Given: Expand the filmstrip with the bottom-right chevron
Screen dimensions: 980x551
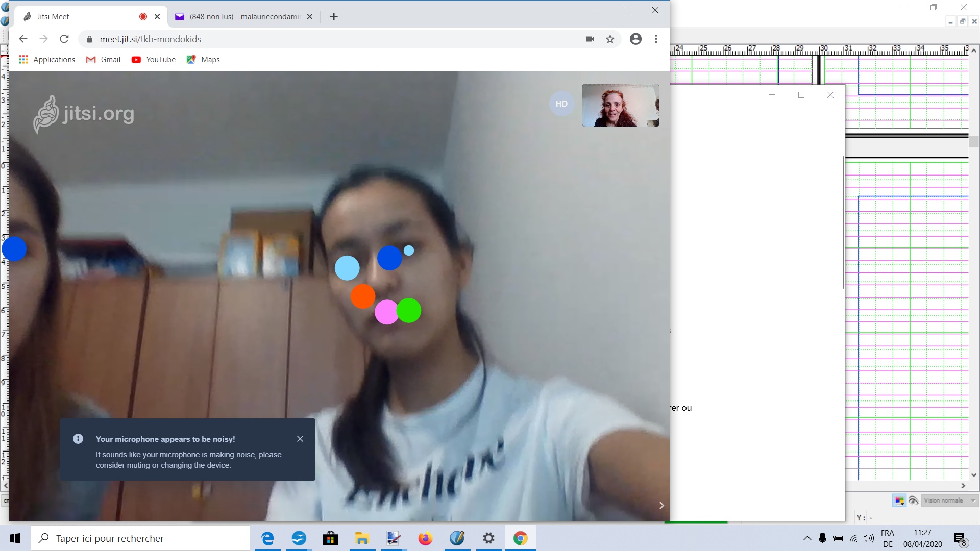Looking at the screenshot, I should click(661, 505).
